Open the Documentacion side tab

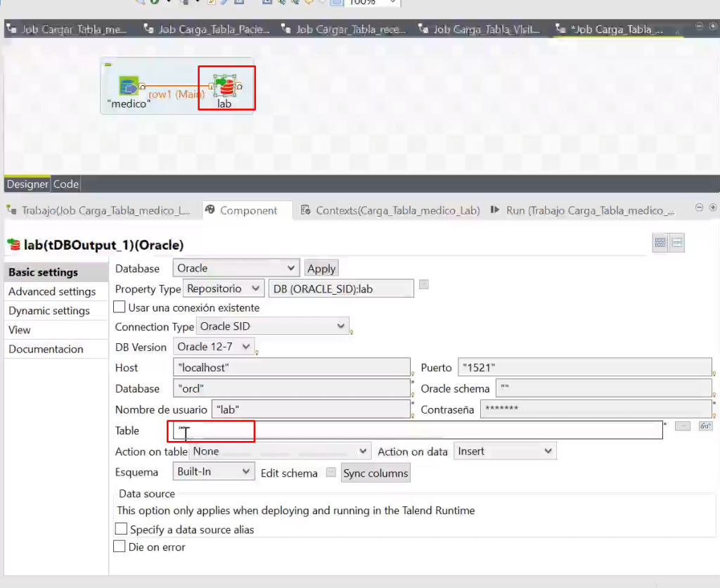coord(56,350)
